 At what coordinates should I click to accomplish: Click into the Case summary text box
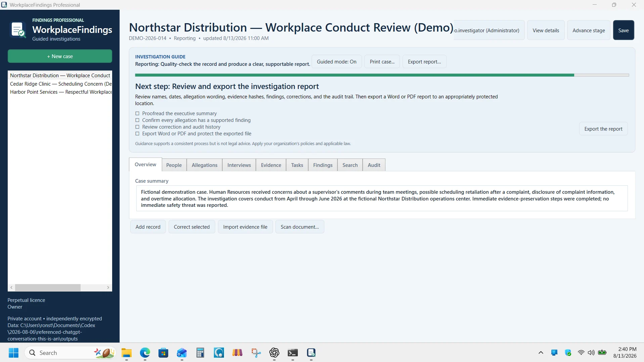click(x=382, y=198)
